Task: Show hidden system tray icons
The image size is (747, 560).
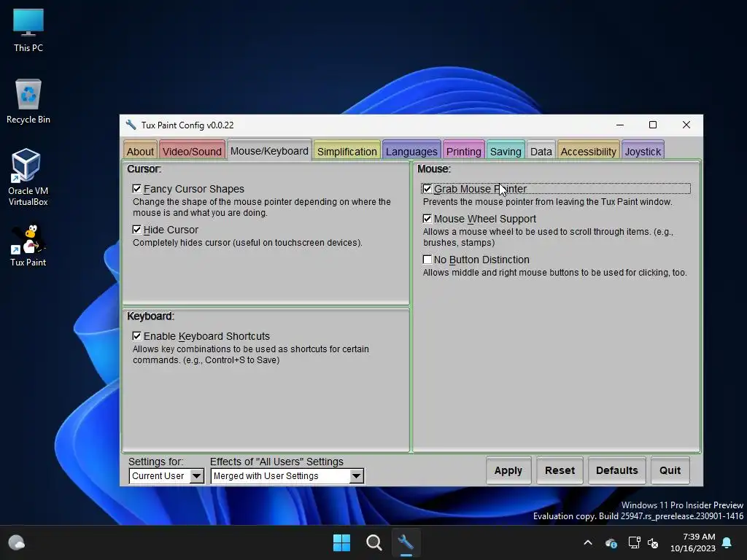Action: click(588, 542)
